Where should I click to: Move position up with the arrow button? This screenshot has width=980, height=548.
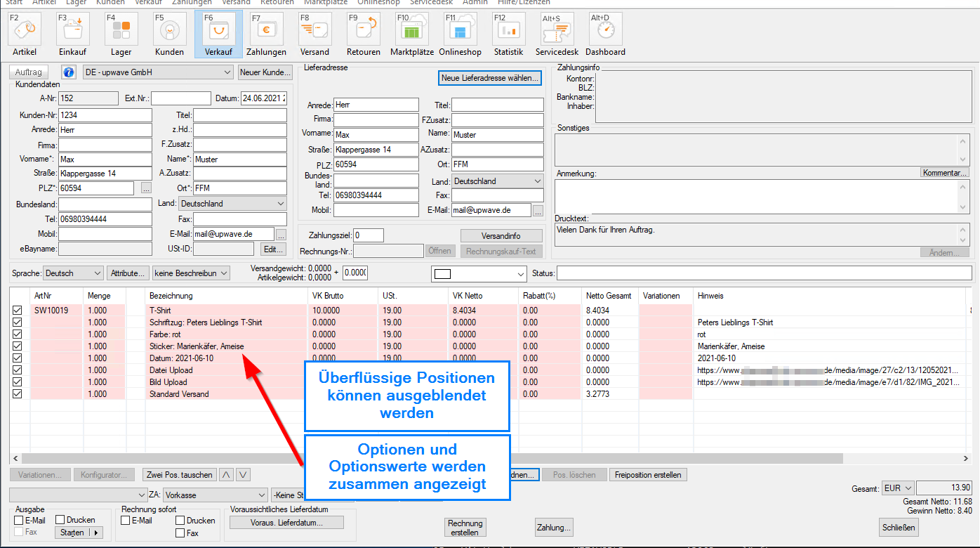point(226,475)
